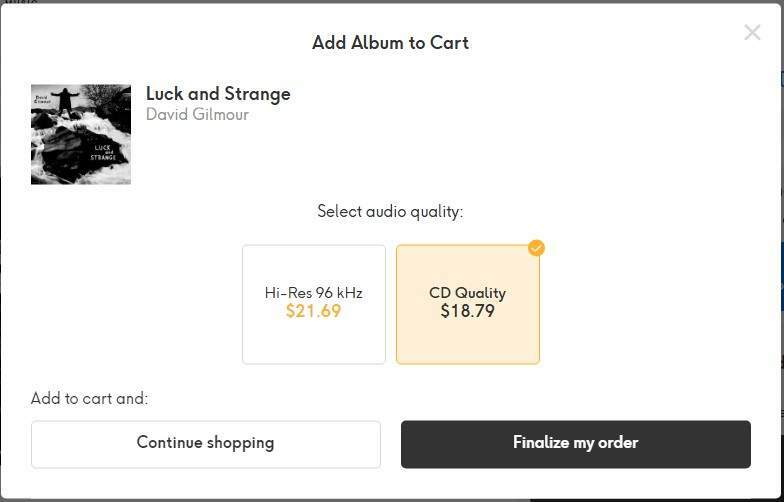Viewport: 784px width, 502px height.
Task: Select the Hi-Res 96 kHz quality option
Action: [x=314, y=304]
